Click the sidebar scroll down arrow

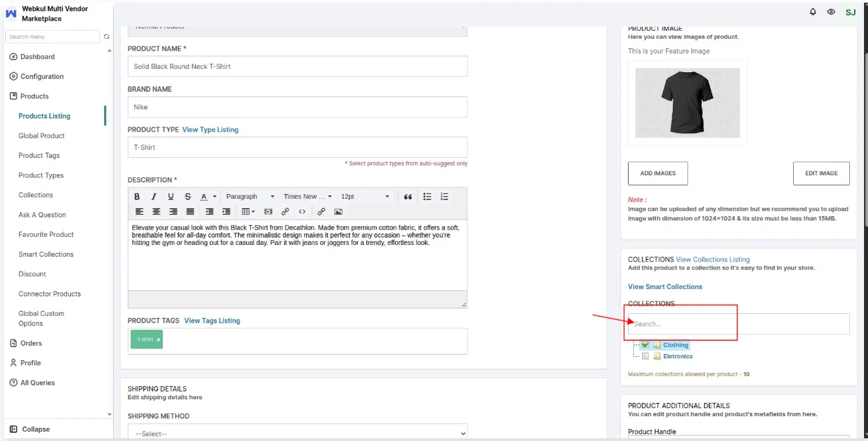pos(110,415)
